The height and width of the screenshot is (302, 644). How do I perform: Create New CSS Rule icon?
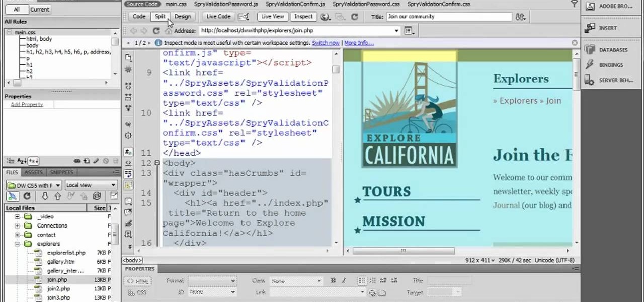click(x=87, y=161)
